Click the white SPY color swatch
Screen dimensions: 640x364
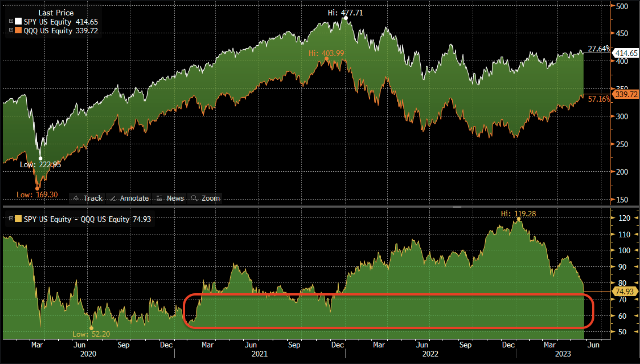click(18, 21)
